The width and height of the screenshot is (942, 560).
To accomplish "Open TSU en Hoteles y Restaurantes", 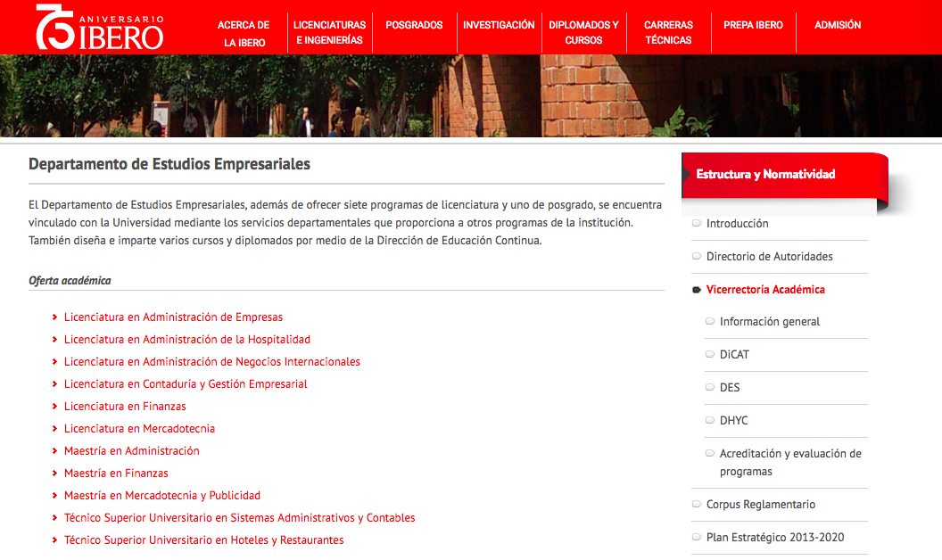I will coord(203,539).
